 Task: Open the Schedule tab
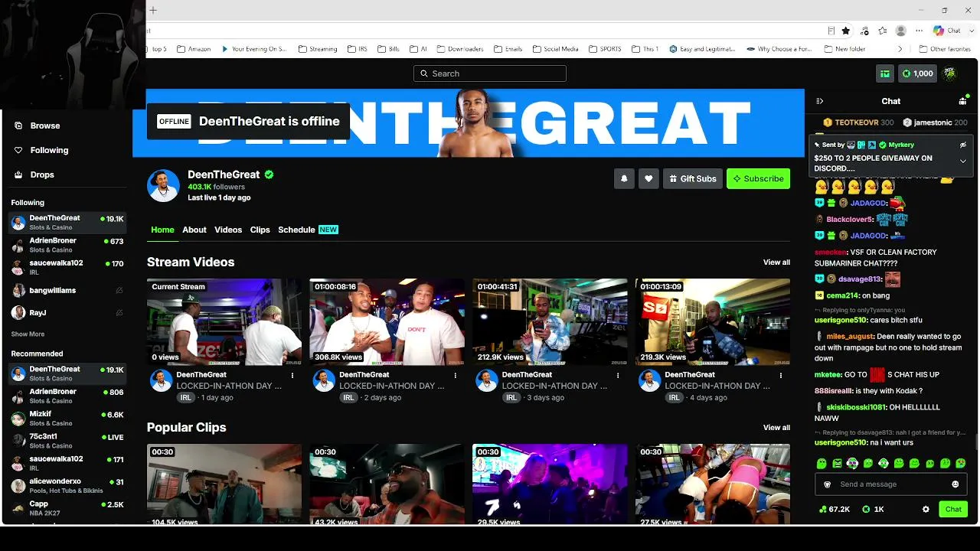(308, 230)
